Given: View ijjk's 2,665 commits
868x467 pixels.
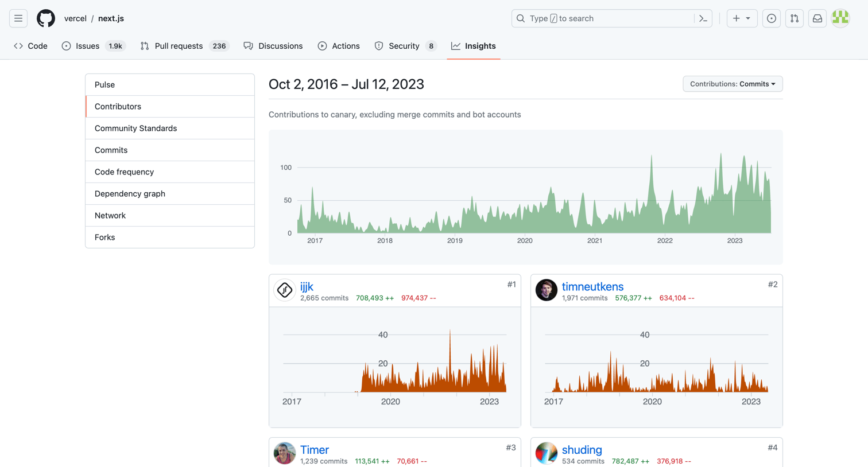Looking at the screenshot, I should [x=324, y=298].
